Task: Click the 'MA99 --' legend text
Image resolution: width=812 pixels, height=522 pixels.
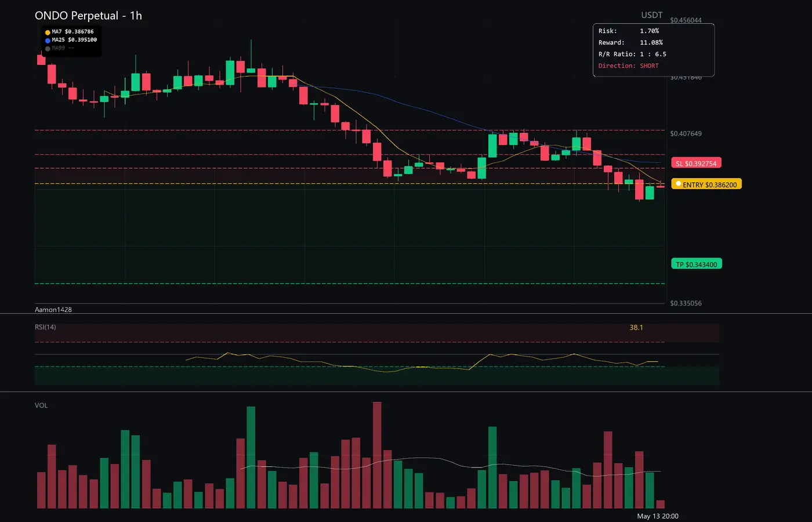Action: (x=63, y=48)
